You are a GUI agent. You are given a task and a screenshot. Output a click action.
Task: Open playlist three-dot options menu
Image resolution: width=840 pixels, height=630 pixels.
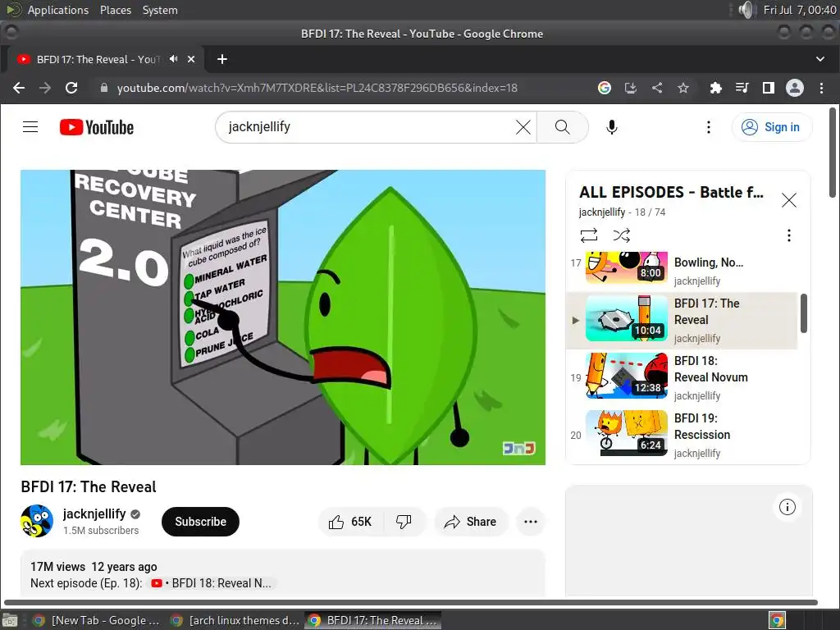[788, 235]
